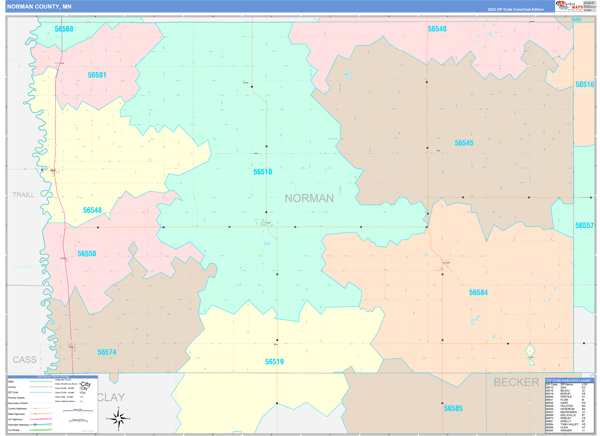Select the 56545 ZIP code area label
600x436 pixels.
click(464, 143)
